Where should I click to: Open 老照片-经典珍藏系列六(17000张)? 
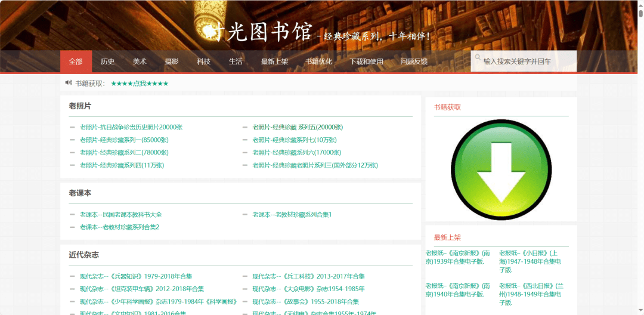point(296,153)
